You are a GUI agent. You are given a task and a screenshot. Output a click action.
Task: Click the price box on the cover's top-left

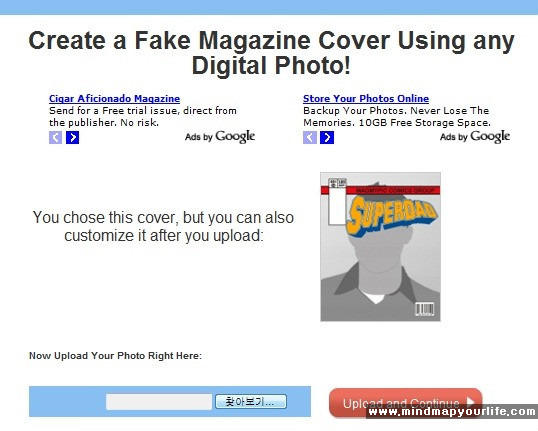point(337,201)
